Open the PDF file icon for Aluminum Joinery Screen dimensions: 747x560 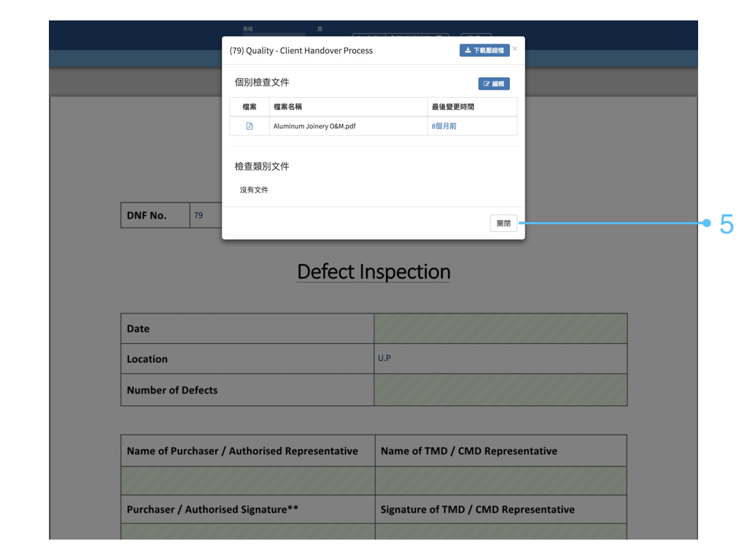tap(249, 126)
